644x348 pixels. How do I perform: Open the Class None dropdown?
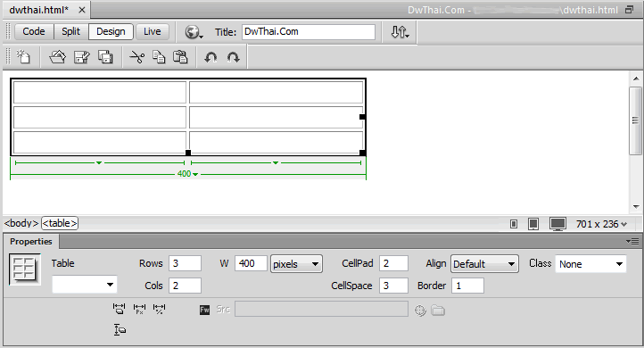tap(590, 264)
